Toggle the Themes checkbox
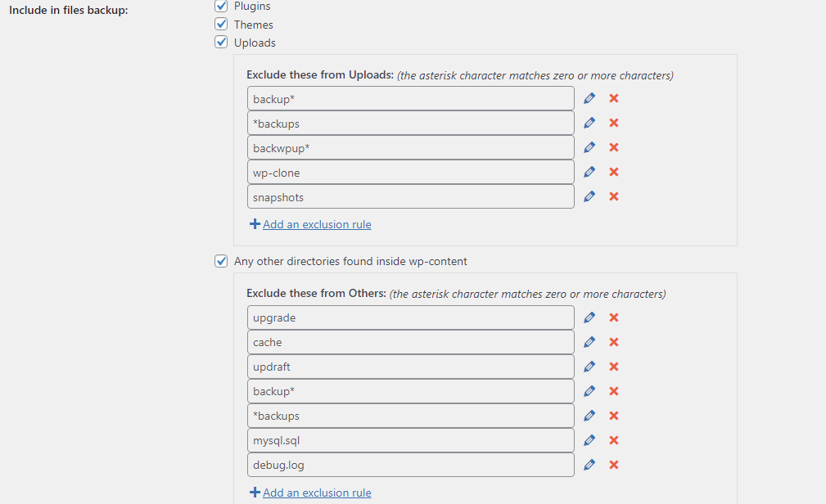 221,25
